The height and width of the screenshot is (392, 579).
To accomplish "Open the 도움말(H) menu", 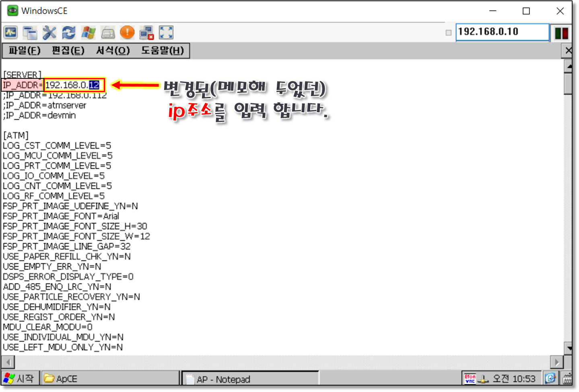I will click(x=162, y=51).
